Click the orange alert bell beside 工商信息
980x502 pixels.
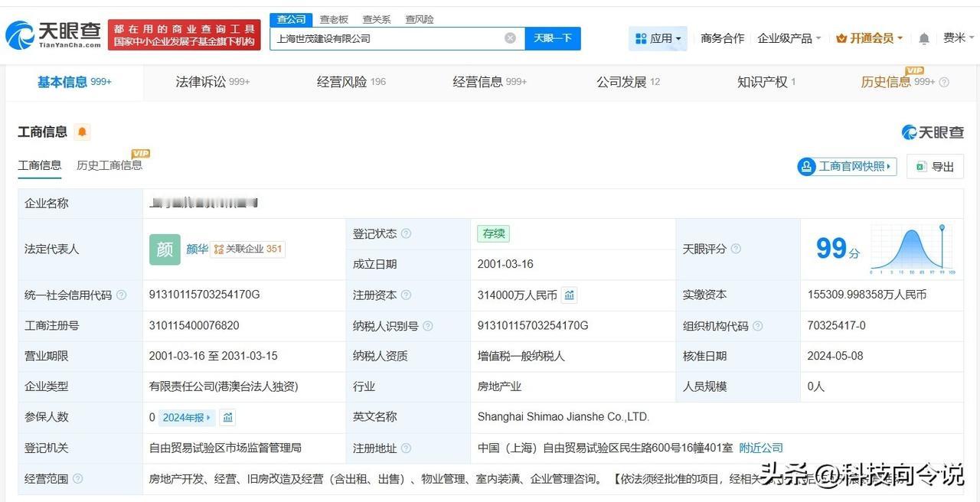[82, 132]
